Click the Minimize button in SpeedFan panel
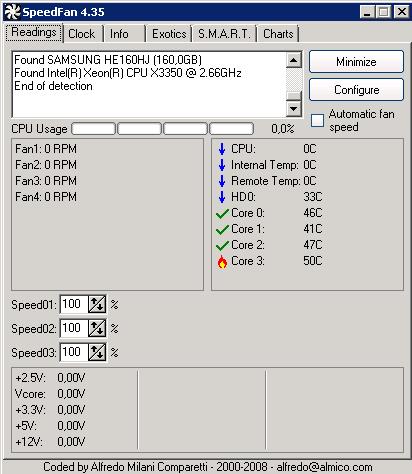The image size is (412, 474). click(356, 62)
